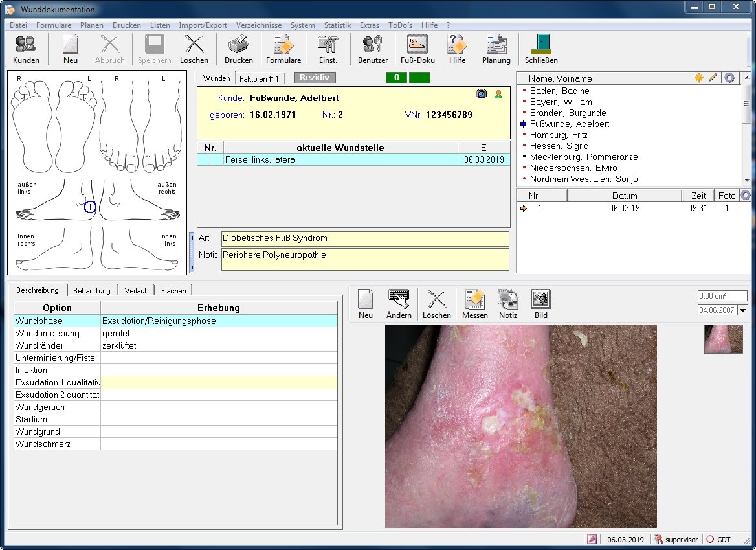Click the Drucken printer icon
Viewport: 756px width, 550px height.
pos(238,49)
